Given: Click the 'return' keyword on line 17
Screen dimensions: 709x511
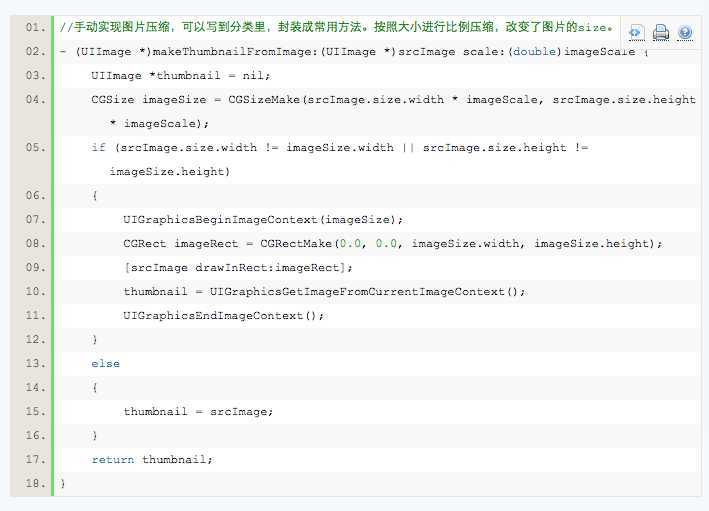Looking at the screenshot, I should (113, 459).
